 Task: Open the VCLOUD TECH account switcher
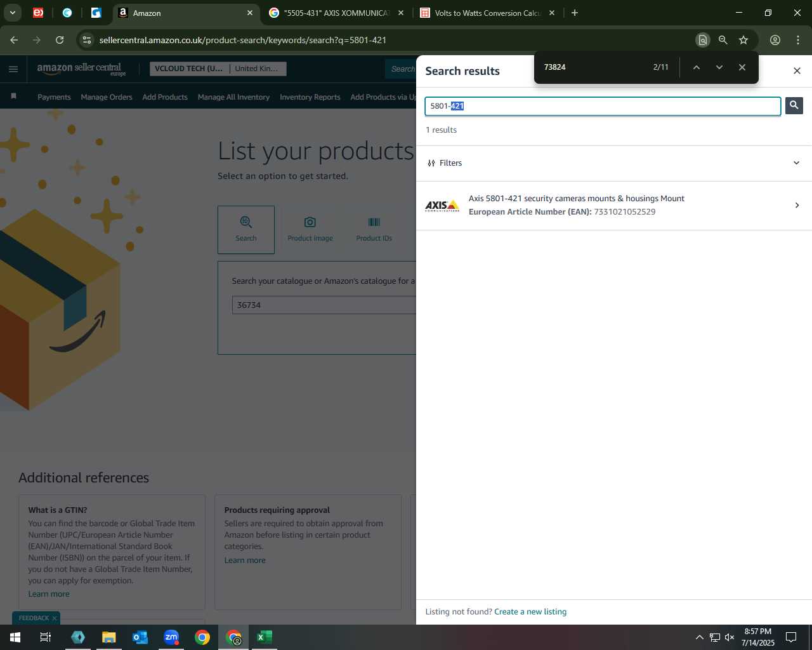218,69
